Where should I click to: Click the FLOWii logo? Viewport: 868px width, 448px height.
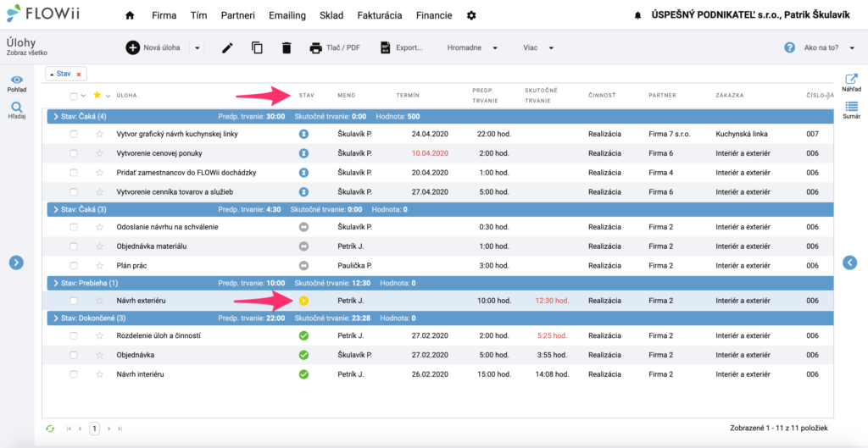coord(43,13)
